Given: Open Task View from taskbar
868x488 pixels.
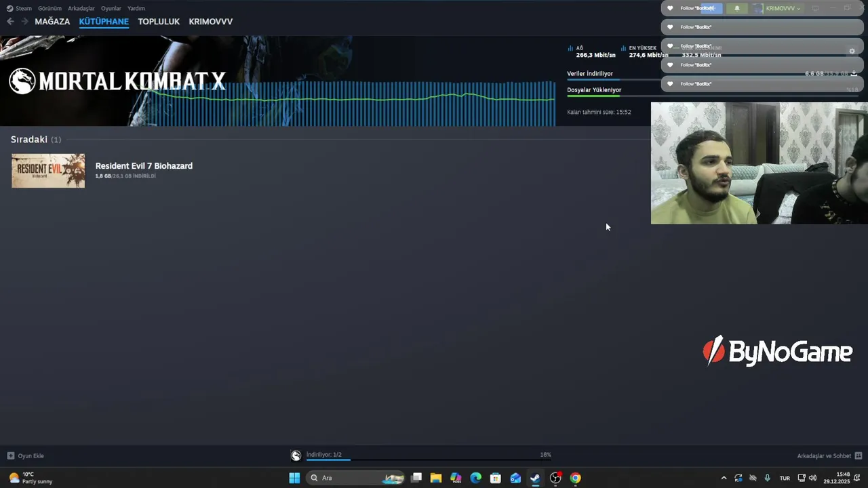Looking at the screenshot, I should (x=416, y=478).
